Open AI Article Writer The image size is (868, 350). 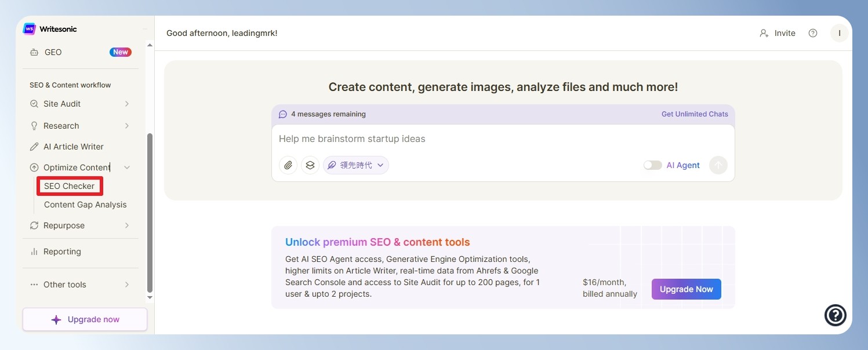(x=74, y=147)
